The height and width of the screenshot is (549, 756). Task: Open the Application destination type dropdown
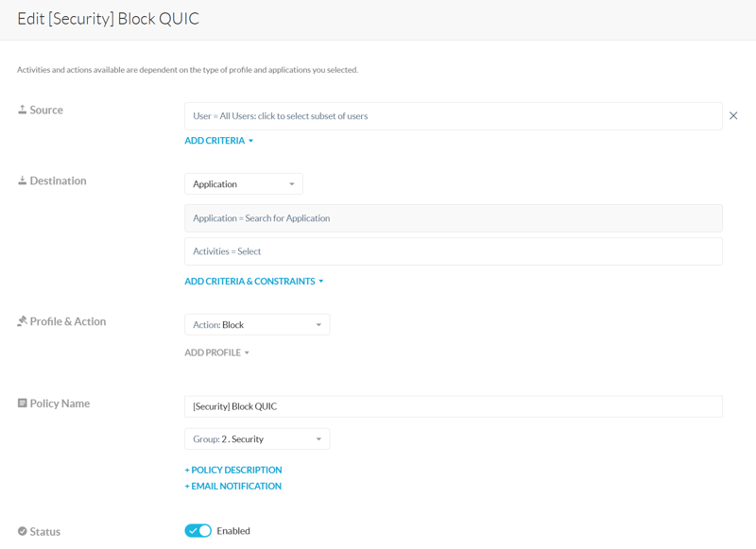pos(243,184)
